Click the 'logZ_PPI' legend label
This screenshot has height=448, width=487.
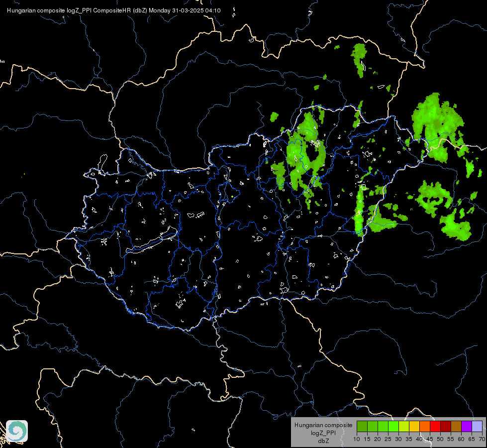click(323, 433)
